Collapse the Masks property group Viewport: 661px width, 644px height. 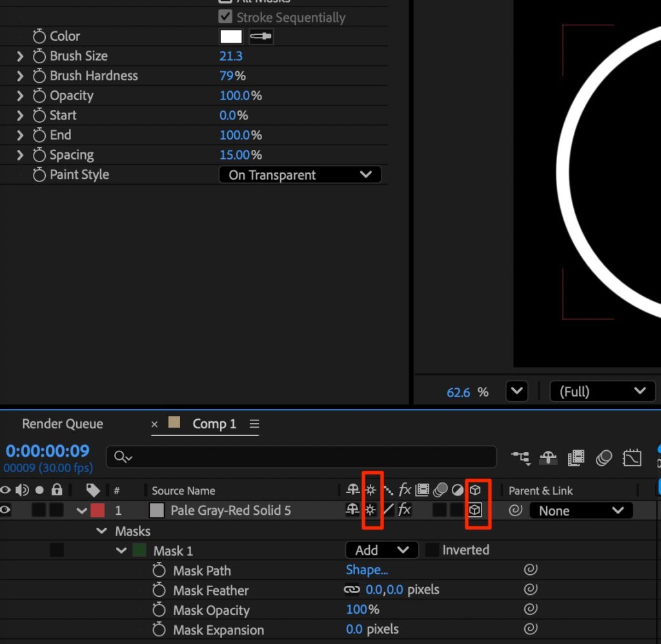click(102, 531)
